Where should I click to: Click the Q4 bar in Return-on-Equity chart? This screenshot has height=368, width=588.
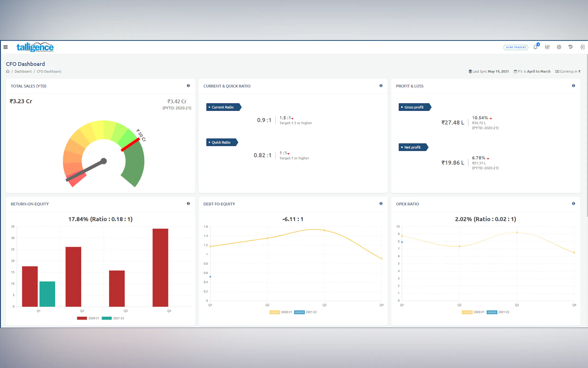pos(160,267)
